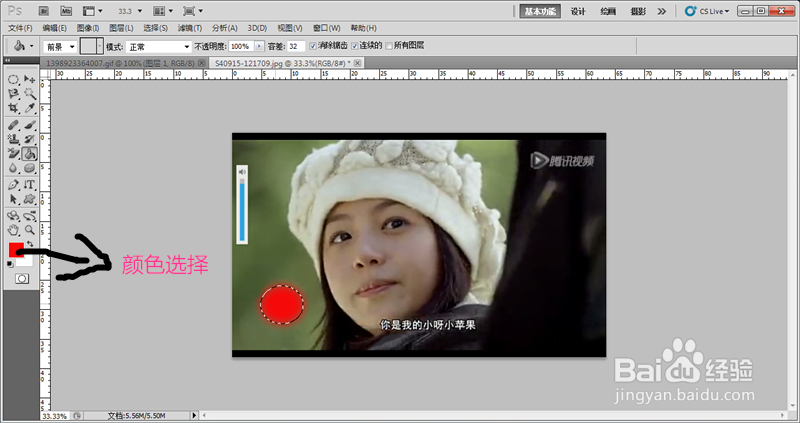Open the 滤镜(T) menu
The image size is (800, 423).
190,28
